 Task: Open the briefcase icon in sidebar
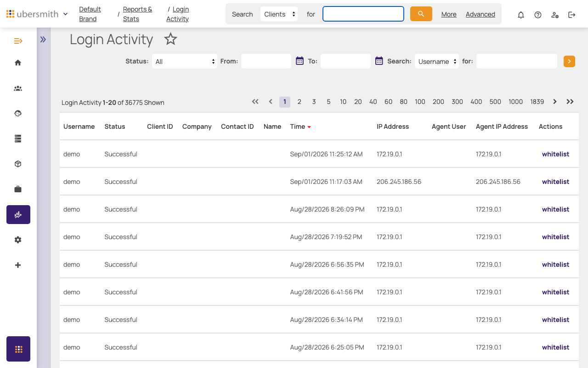coord(18,189)
